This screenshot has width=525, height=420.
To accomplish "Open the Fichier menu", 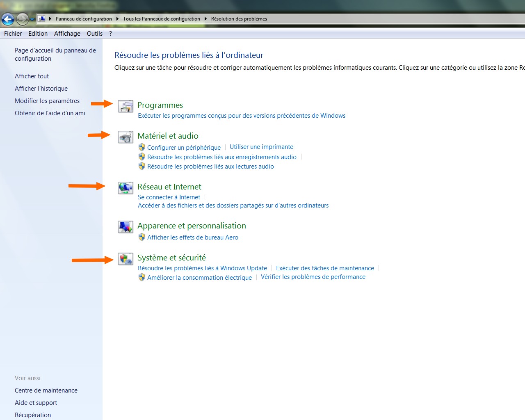I will click(x=13, y=34).
